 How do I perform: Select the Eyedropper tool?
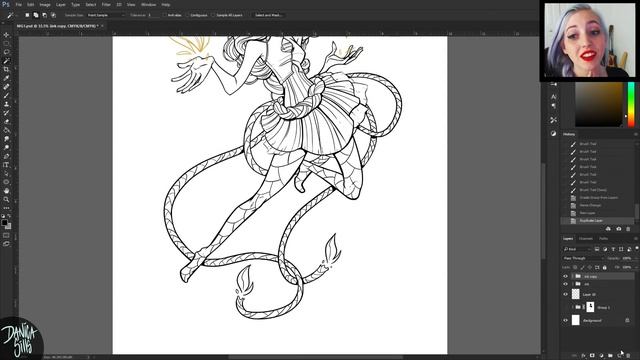pos(6,78)
